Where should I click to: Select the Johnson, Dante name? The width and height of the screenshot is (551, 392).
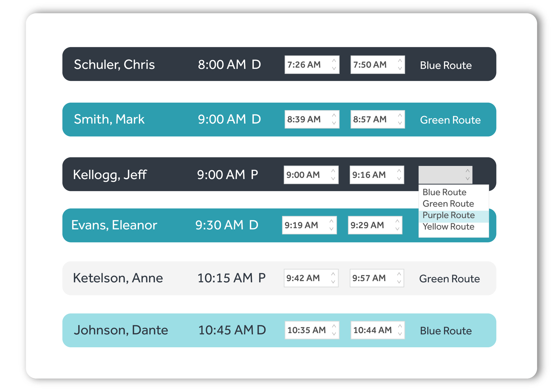click(121, 330)
